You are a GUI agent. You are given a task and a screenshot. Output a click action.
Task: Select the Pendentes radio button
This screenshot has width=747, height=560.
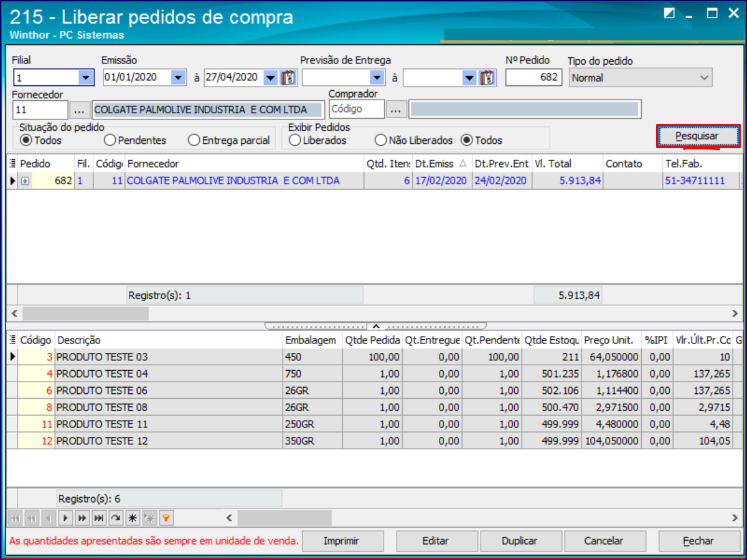[110, 140]
